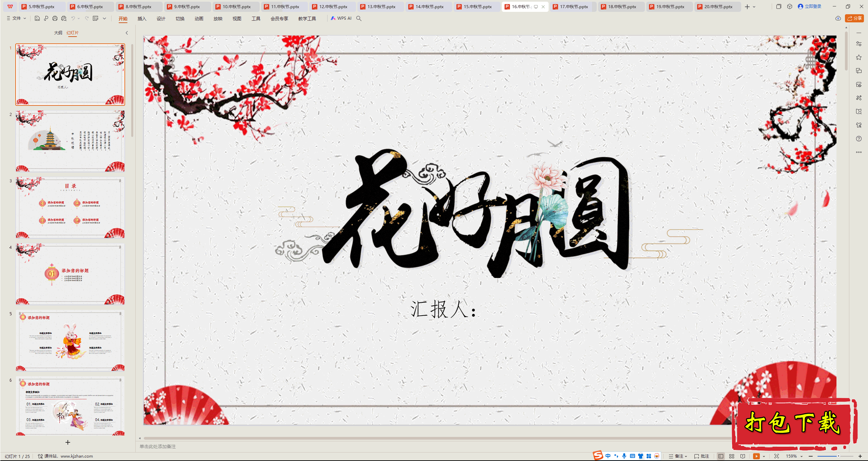Toggle normal view icon in status bar

click(721, 456)
